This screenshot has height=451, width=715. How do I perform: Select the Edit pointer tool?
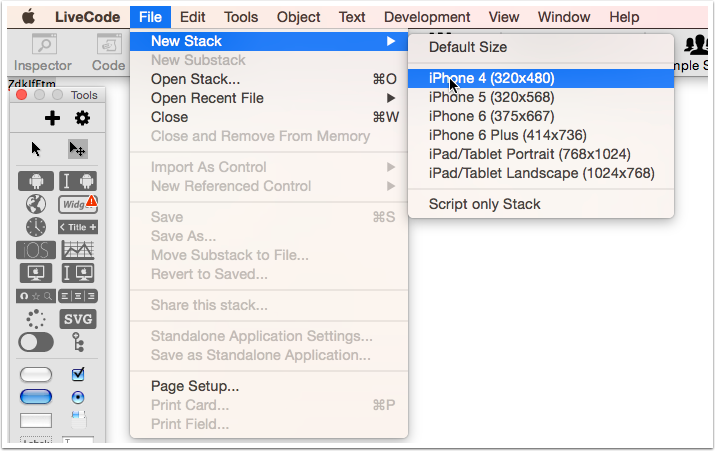click(x=78, y=149)
